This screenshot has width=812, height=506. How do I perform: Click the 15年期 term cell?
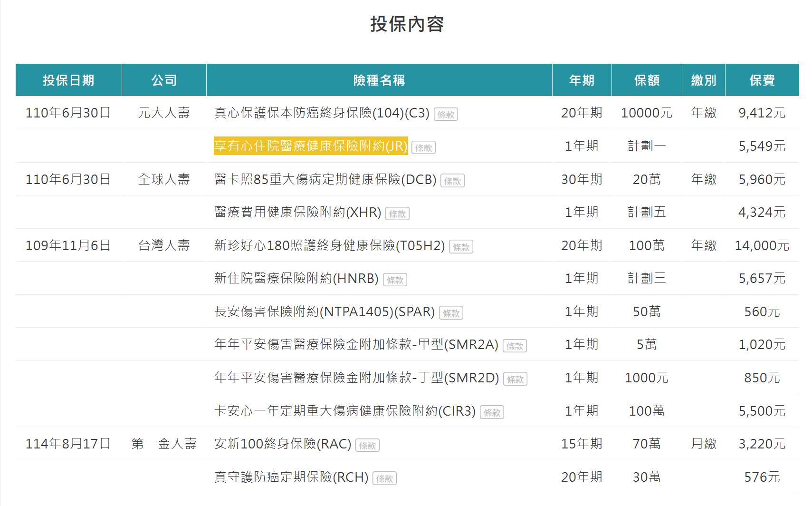point(582,444)
